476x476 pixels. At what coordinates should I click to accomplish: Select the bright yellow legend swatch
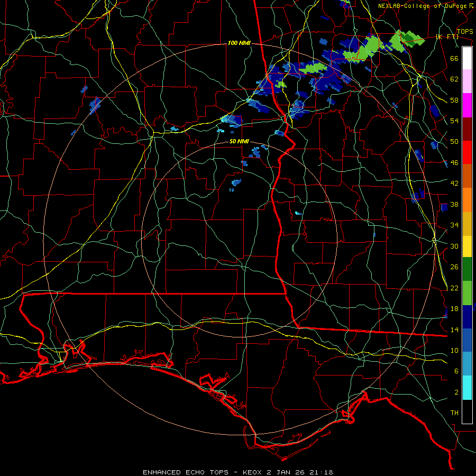click(x=467, y=246)
